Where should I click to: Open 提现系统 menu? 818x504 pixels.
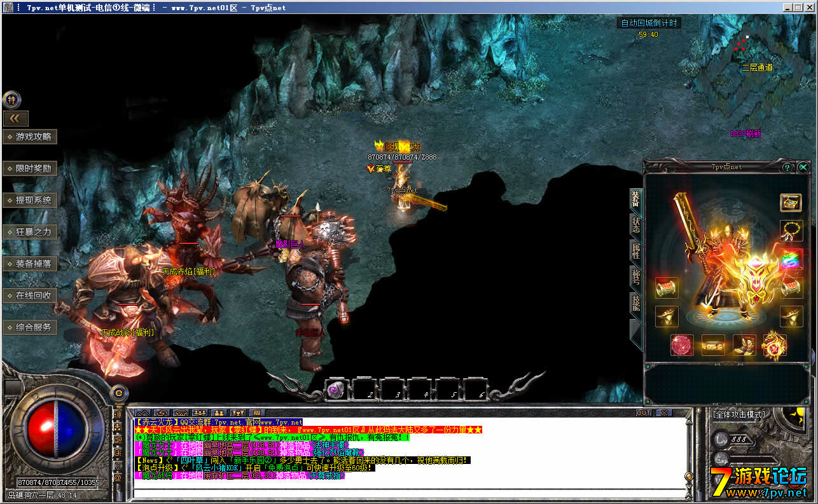31,200
